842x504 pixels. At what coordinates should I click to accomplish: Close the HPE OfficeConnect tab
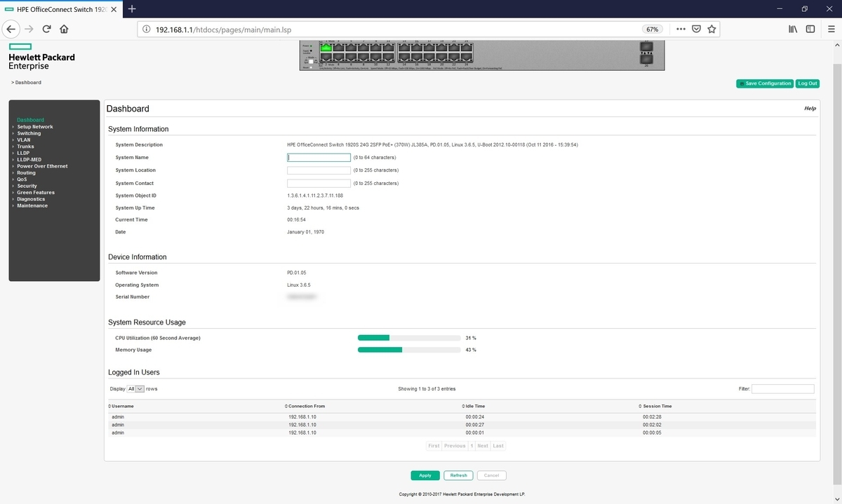tap(112, 8)
